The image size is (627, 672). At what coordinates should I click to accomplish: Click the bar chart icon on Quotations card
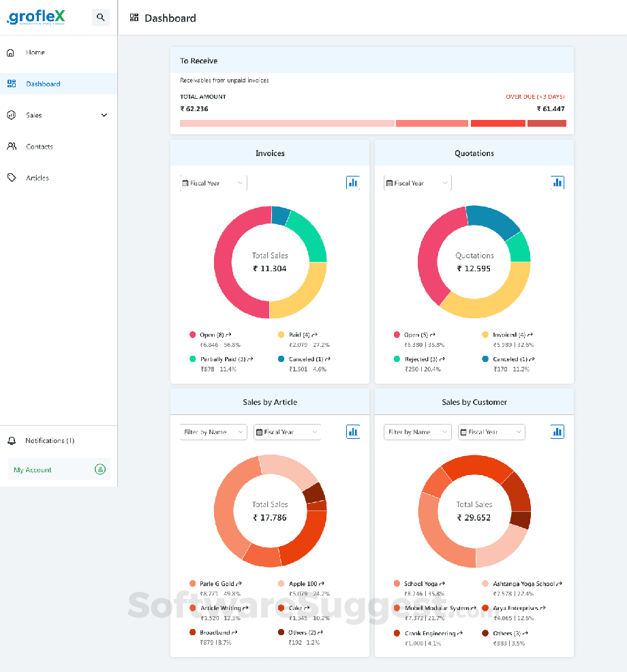tap(557, 182)
